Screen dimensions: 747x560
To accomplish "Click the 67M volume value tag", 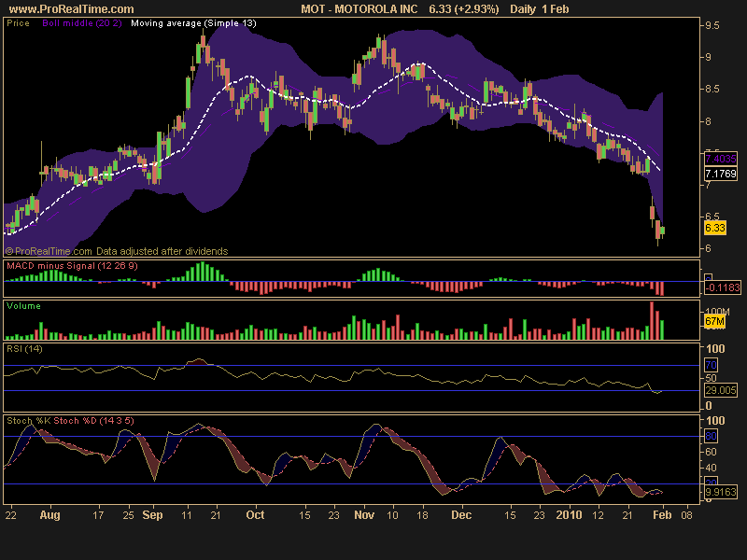I will 714,321.
